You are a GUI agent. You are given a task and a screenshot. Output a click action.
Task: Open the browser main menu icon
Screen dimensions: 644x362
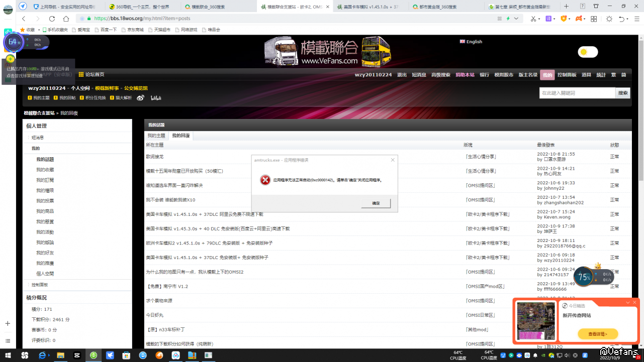click(636, 19)
